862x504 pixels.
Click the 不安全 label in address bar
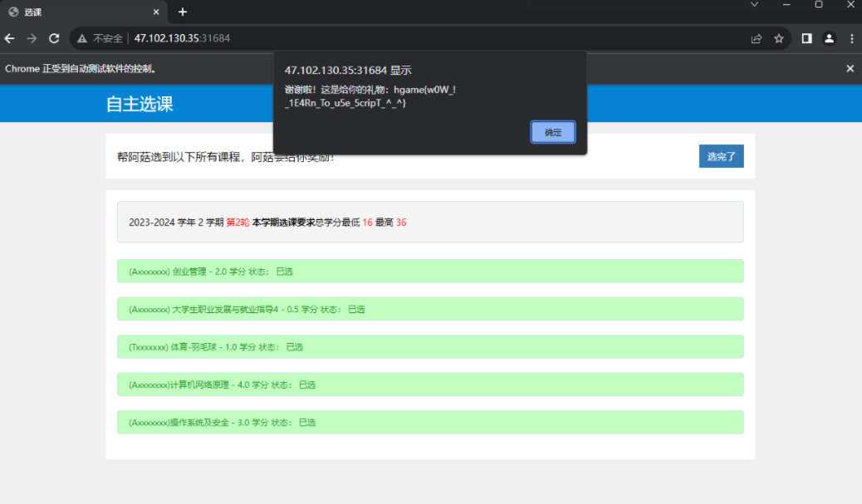107,38
